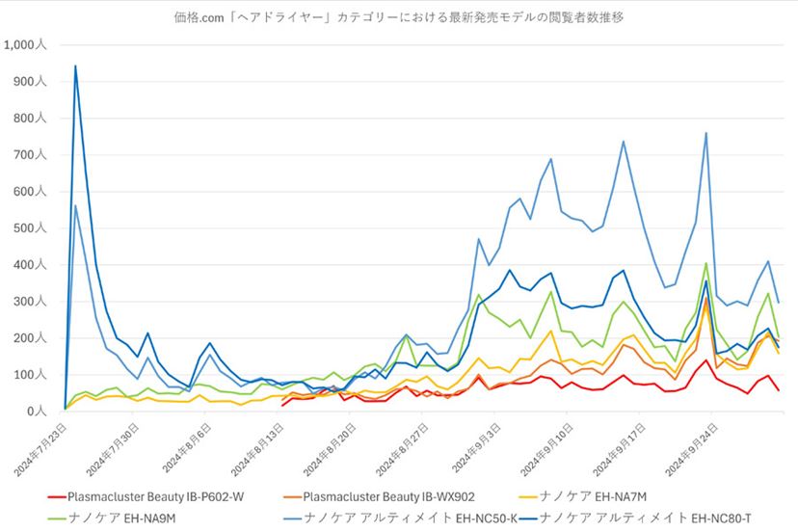Select the EH-NC50-K legend entry
The image size is (798, 532).
401,519
